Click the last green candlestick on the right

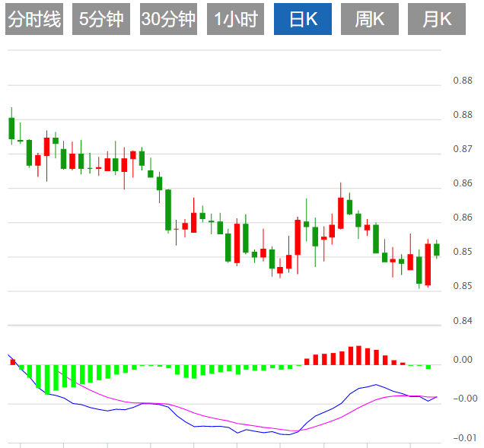click(x=437, y=249)
